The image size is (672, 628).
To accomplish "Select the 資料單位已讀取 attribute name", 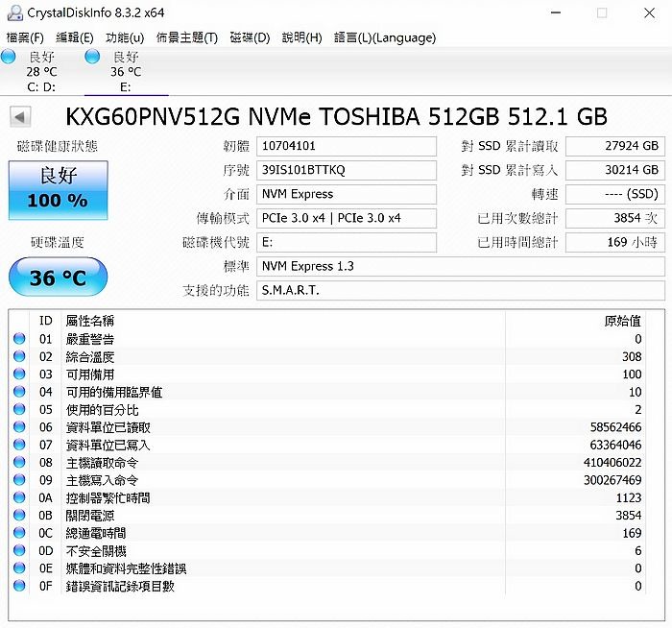I will (x=108, y=427).
